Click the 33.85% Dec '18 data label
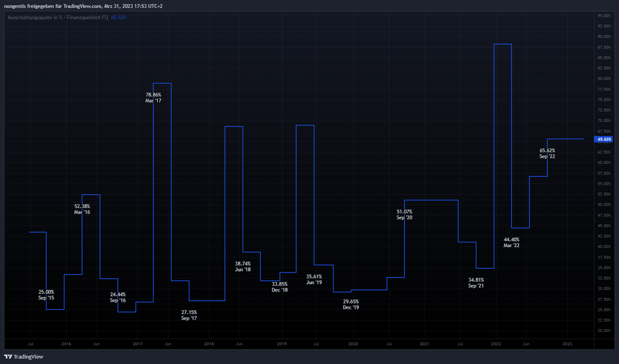Screen dimensions: 619x364 pyautogui.click(x=280, y=287)
